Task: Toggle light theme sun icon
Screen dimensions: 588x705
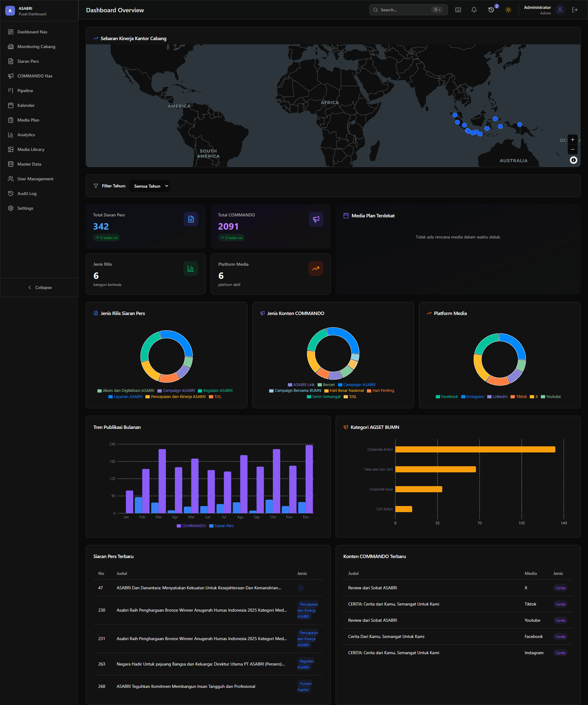Action: tap(508, 10)
